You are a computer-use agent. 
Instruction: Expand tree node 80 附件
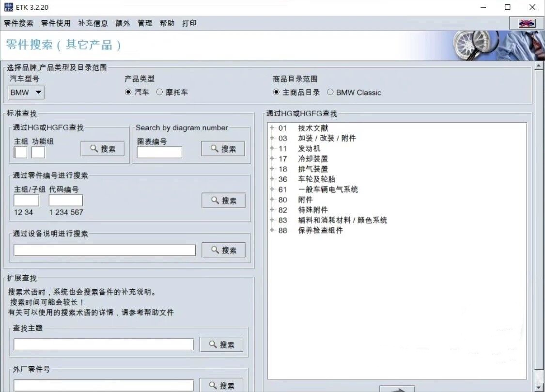click(x=272, y=200)
